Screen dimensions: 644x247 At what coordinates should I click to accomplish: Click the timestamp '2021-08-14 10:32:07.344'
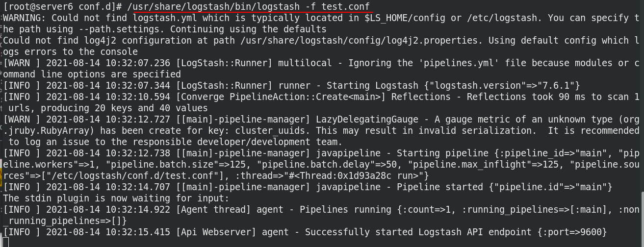pos(108,85)
